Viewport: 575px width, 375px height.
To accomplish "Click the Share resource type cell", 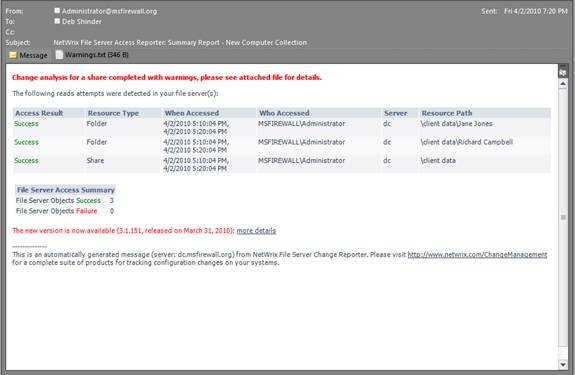I will pyautogui.click(x=95, y=160).
